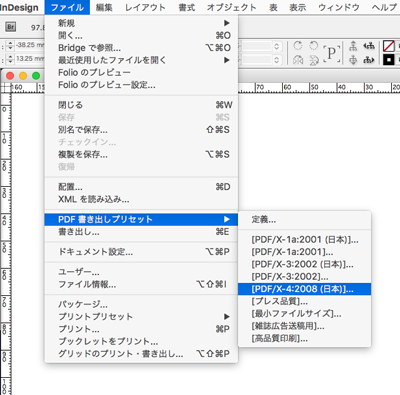Expand 新規 submenu arrow
Image resolution: width=400 pixels, height=395 pixels.
(x=227, y=23)
